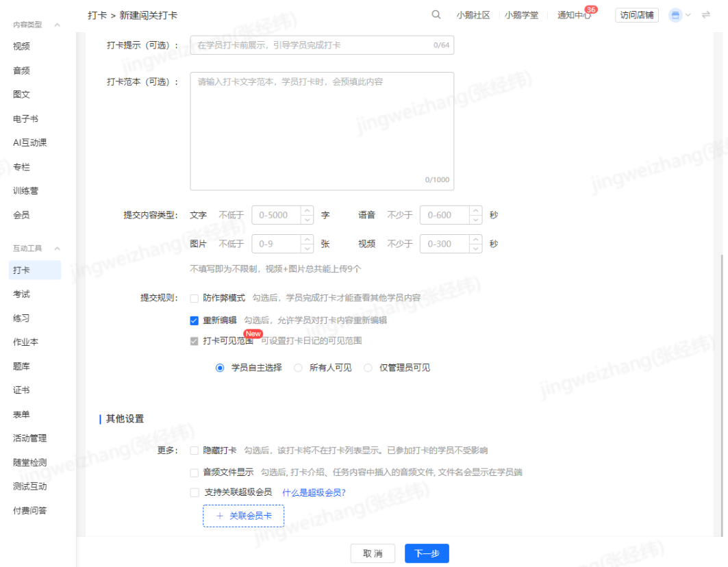728x567 pixels.
Task: Click the 下一步 button
Action: 427,553
